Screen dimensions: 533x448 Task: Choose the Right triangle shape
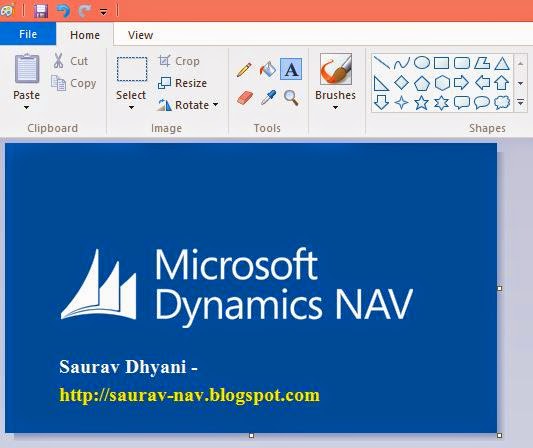381,83
